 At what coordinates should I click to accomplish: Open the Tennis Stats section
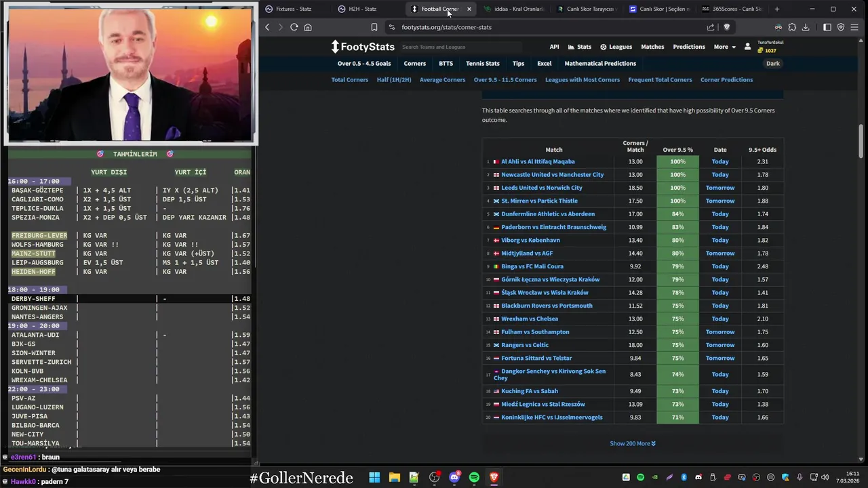483,63
